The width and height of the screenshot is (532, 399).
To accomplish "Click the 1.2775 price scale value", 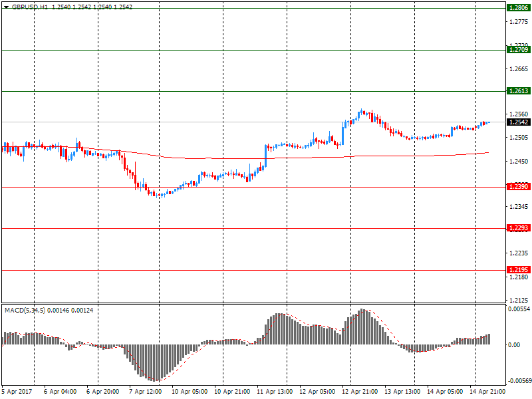I will 519,22.
